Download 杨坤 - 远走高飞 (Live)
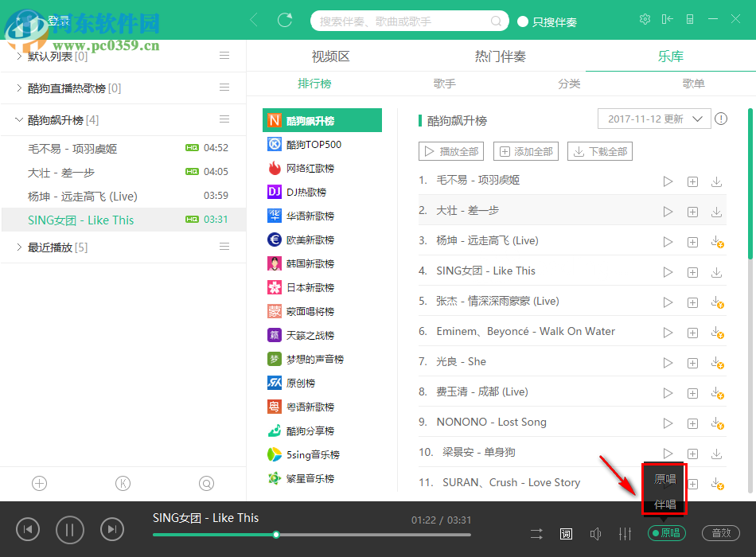 pyautogui.click(x=717, y=242)
